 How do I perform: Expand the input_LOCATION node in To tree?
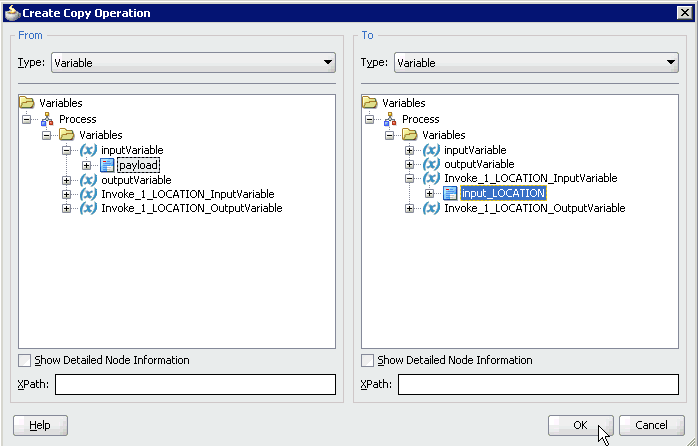coord(429,194)
